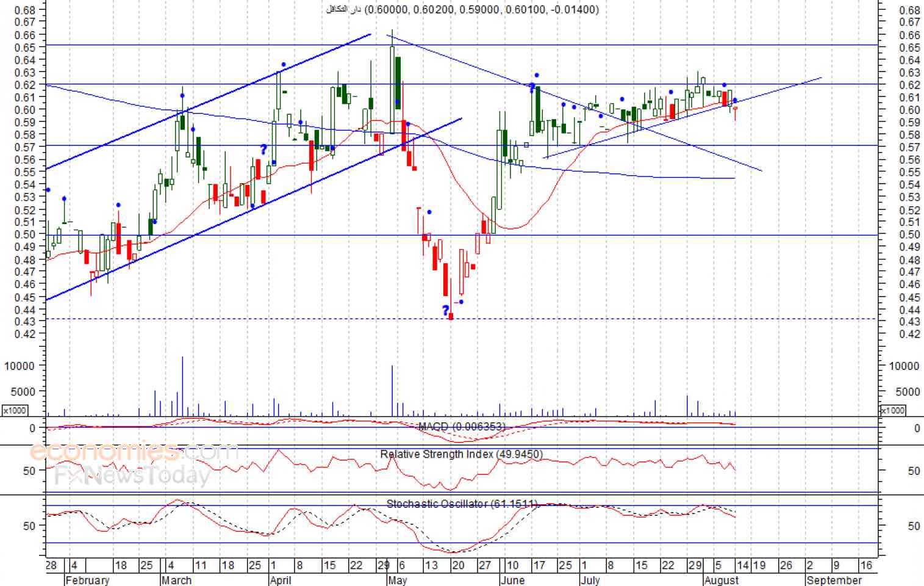Click the date tick 13 in May
This screenshot has height=586, width=924.
click(431, 565)
